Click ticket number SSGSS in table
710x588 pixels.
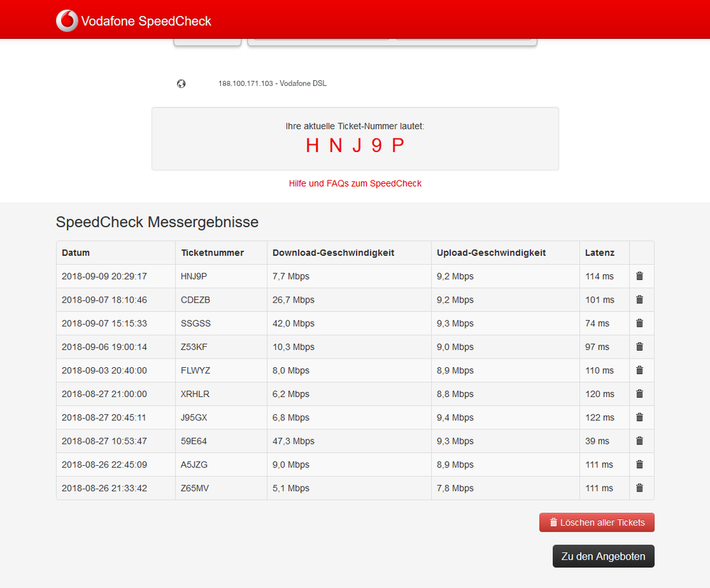(x=195, y=323)
